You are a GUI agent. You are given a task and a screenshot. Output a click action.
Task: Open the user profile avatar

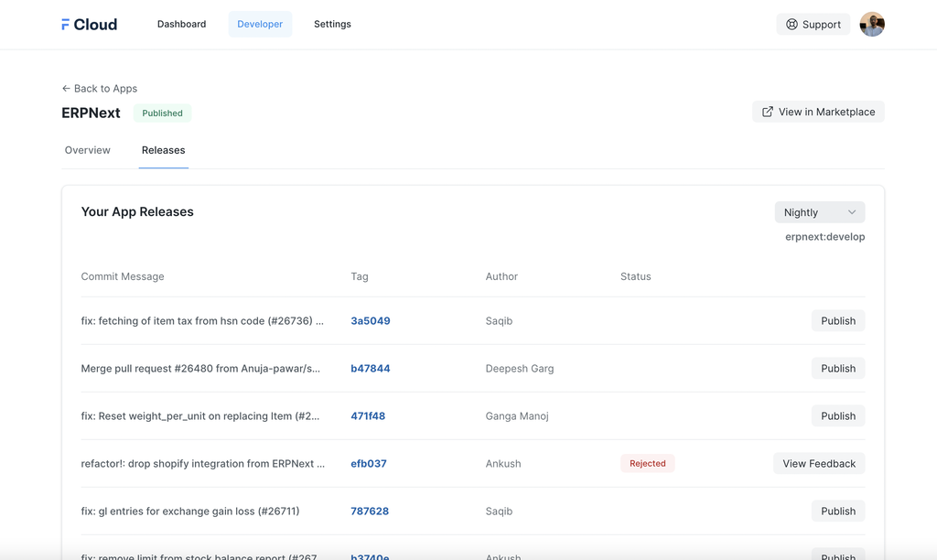coord(871,25)
